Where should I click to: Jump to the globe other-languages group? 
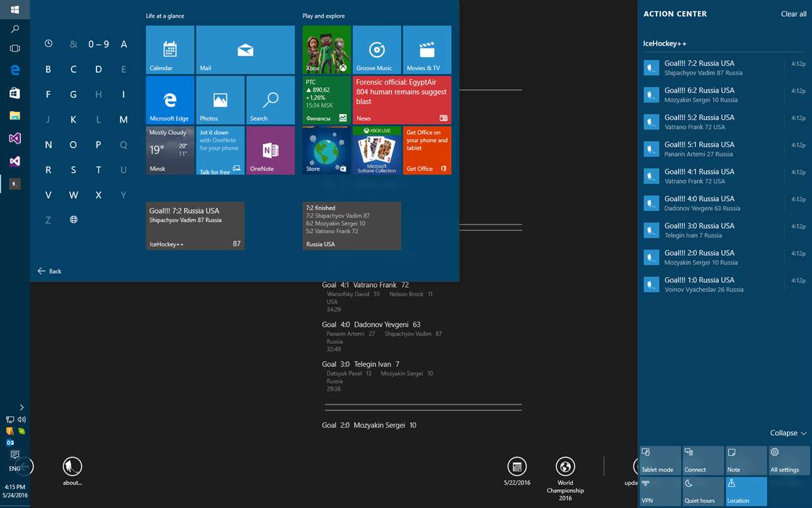(73, 220)
